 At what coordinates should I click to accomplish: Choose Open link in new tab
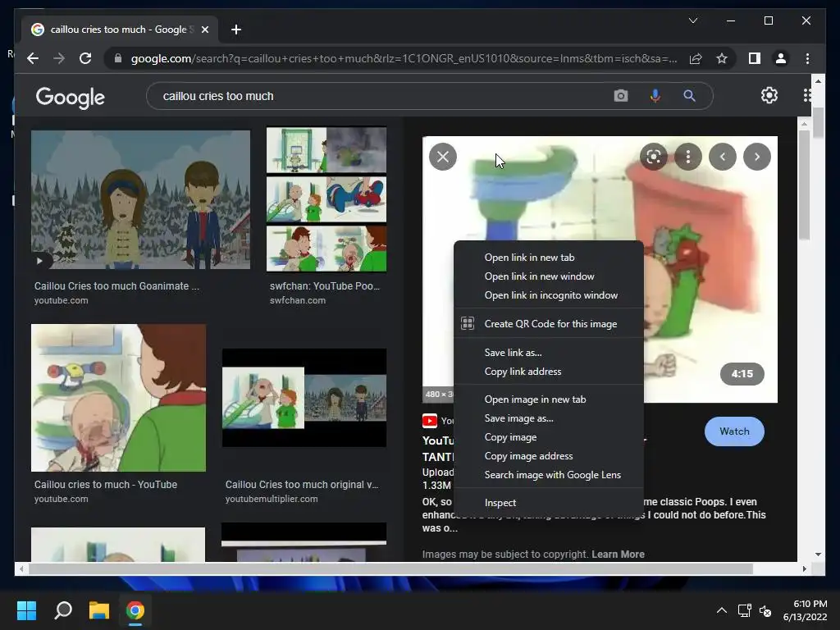549,258
